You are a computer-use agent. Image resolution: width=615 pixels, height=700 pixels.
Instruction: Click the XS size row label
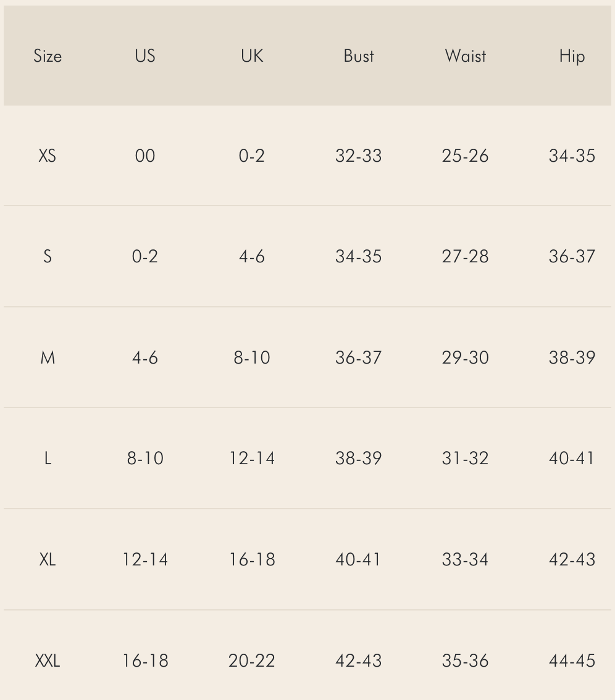[x=48, y=156]
